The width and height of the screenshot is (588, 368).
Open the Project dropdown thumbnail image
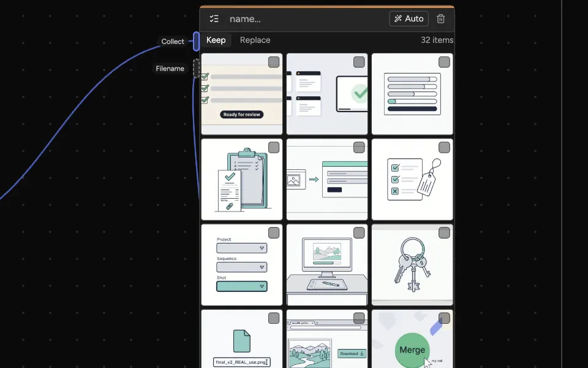click(x=242, y=265)
